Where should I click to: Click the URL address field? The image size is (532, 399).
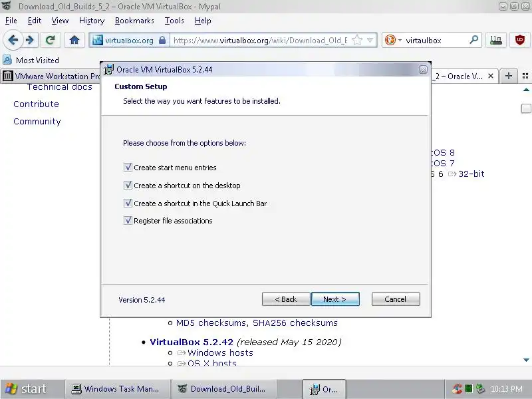(260, 41)
